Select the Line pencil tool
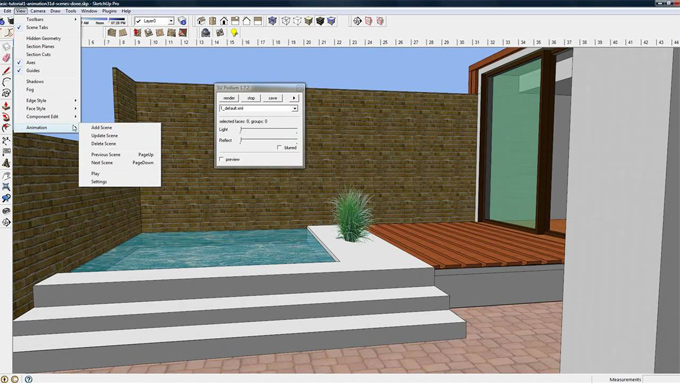Image resolution: width=680 pixels, height=383 pixels. (6, 71)
